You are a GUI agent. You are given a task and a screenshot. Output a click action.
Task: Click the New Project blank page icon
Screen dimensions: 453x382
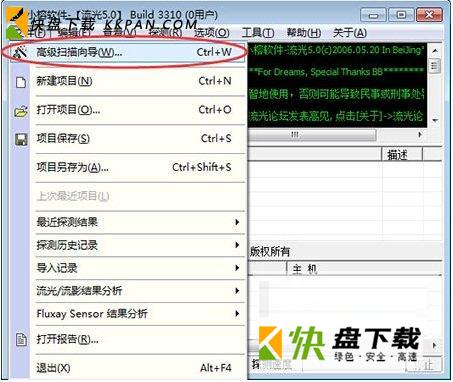[21, 82]
